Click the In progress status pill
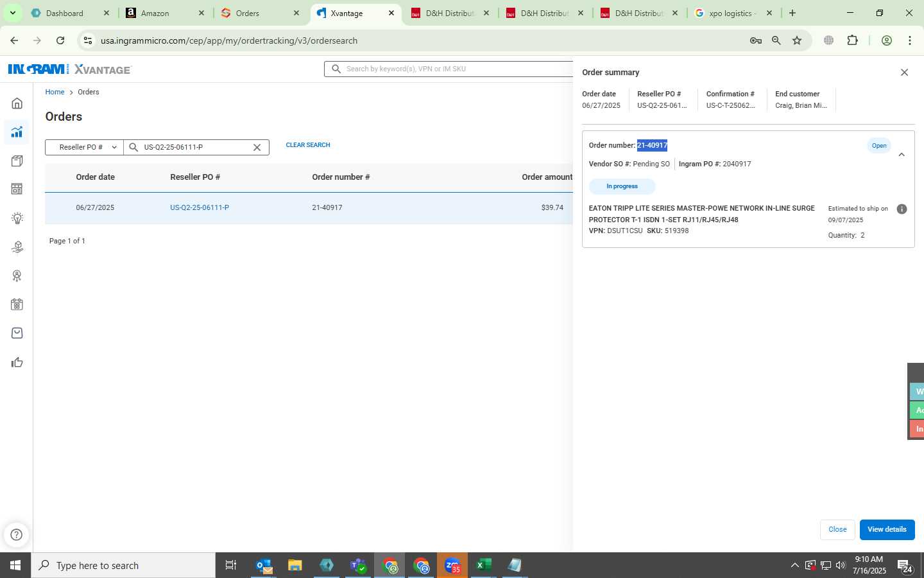Viewport: 924px width, 578px height. click(x=622, y=186)
